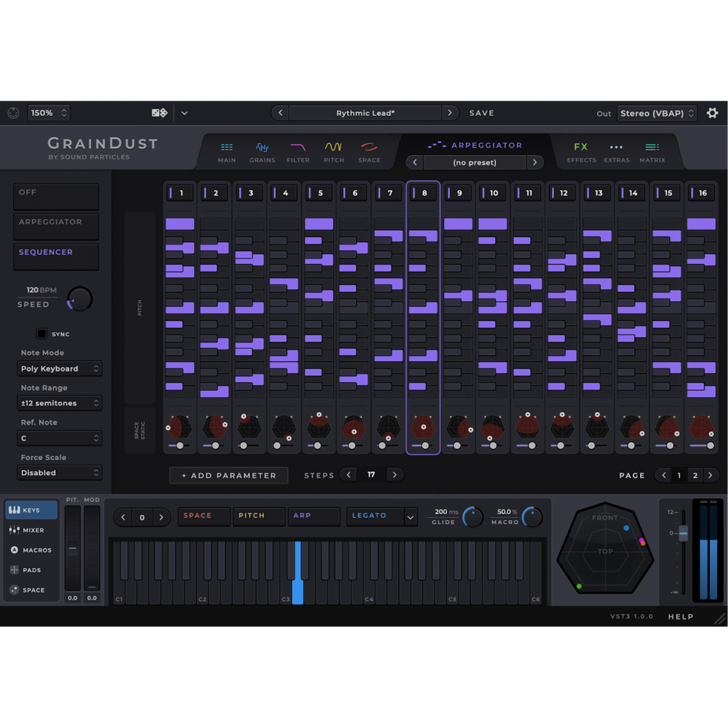Click the SAVE preset button

482,113
